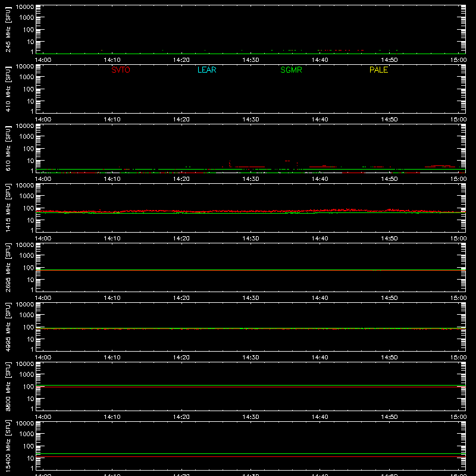This screenshot has height=476, width=476.
Task: Click the red noisy trace in 1415 MHz panel
Action: coord(250,211)
